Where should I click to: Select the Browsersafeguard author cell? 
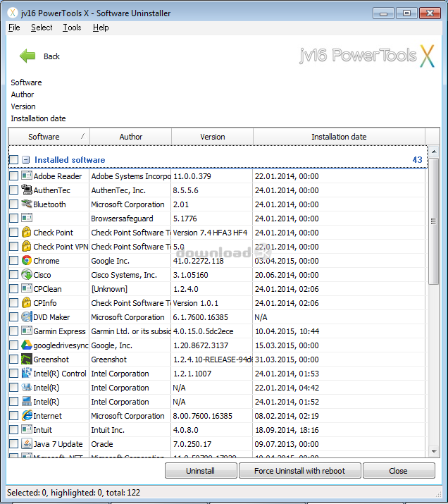130,219
